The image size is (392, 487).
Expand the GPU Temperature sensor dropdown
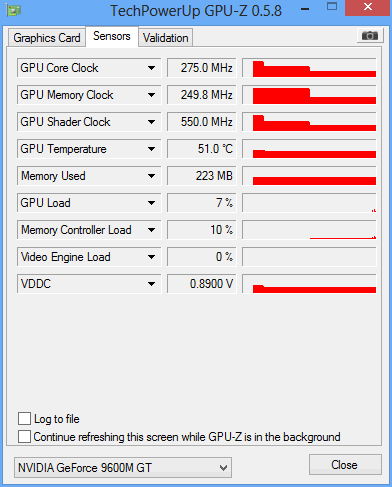[x=151, y=149]
